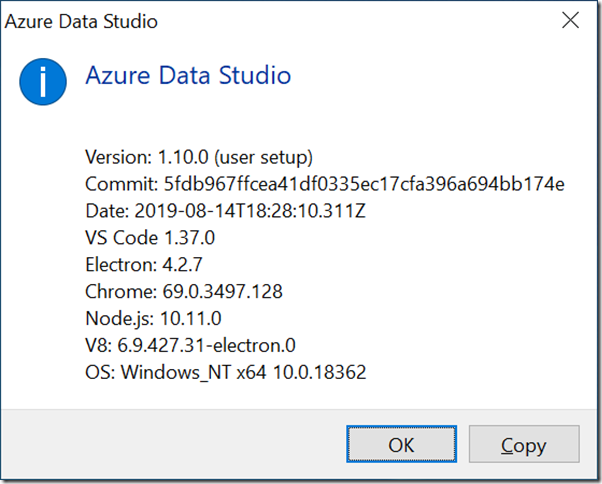Click the blue information icon
This screenshot has width=602, height=484.
(43, 82)
